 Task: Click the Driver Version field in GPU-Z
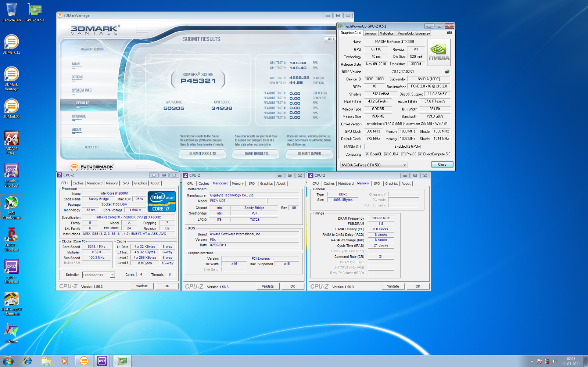click(407, 123)
